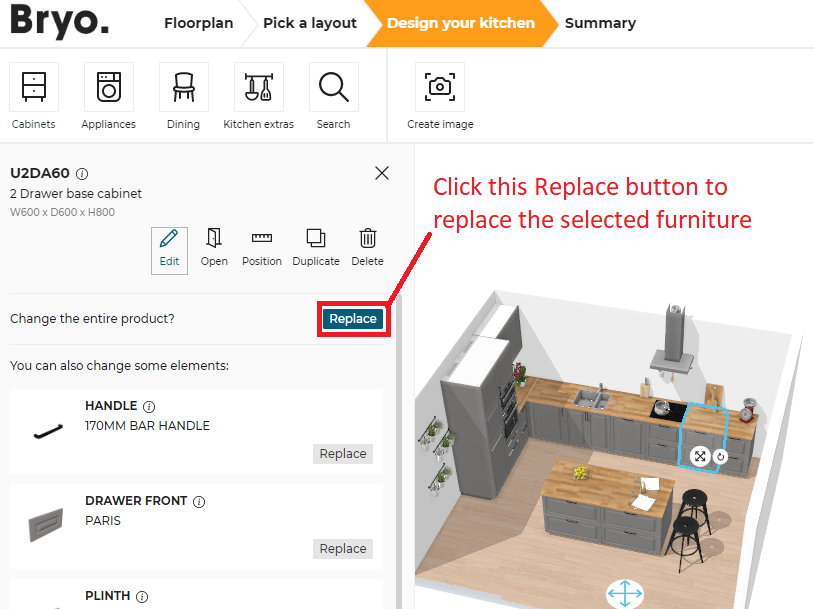Replace the entire product
The width and height of the screenshot is (814, 609).
[x=352, y=318]
